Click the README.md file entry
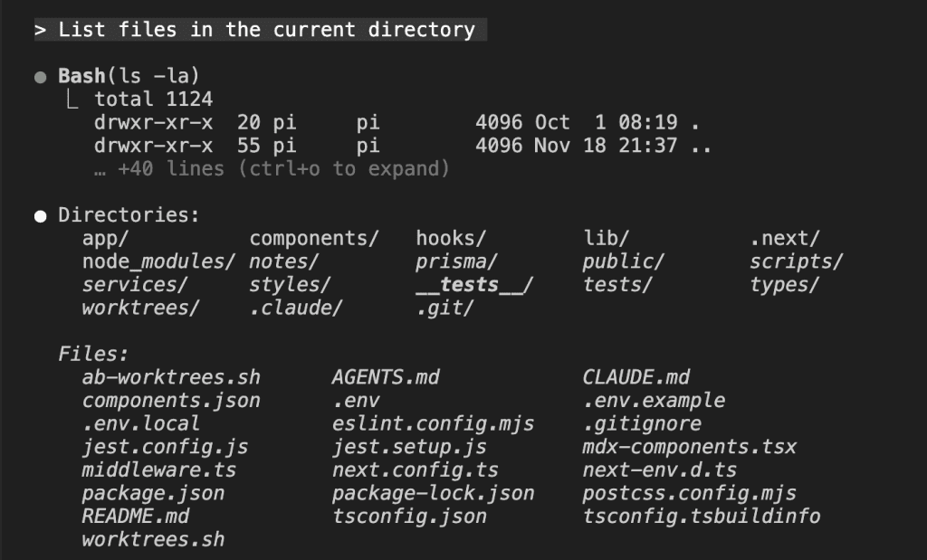This screenshot has height=560, width=927. point(136,517)
